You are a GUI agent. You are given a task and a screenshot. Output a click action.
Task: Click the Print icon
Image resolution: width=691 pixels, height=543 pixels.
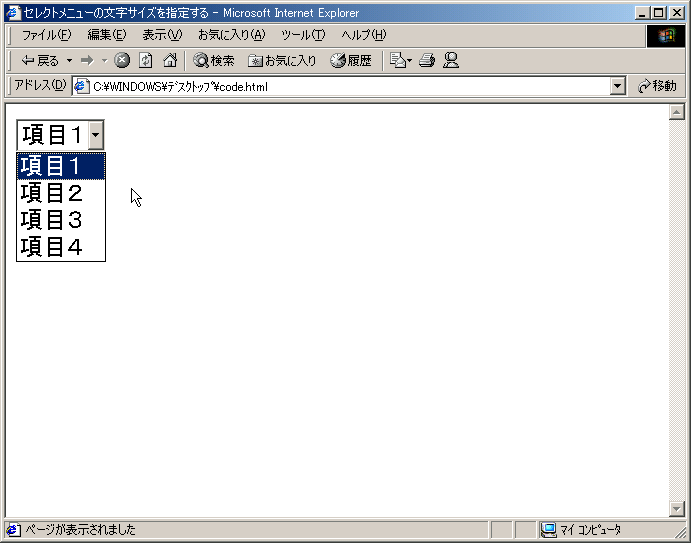click(x=427, y=60)
